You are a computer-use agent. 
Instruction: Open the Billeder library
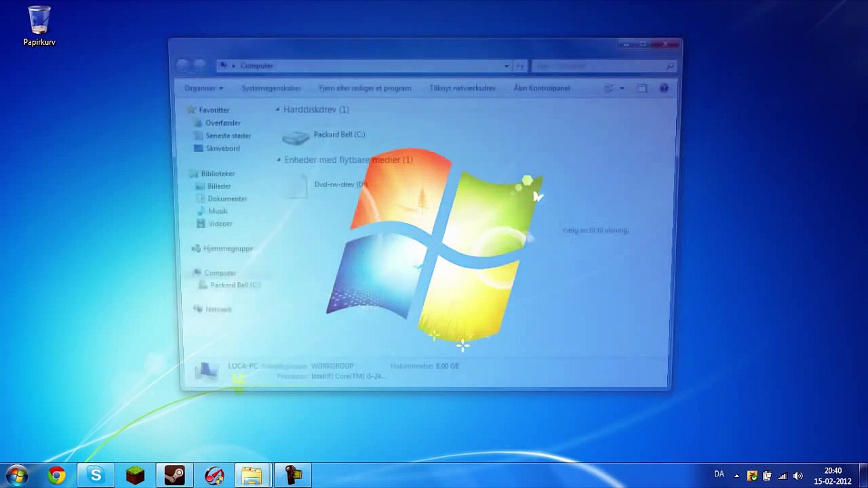[x=219, y=186]
